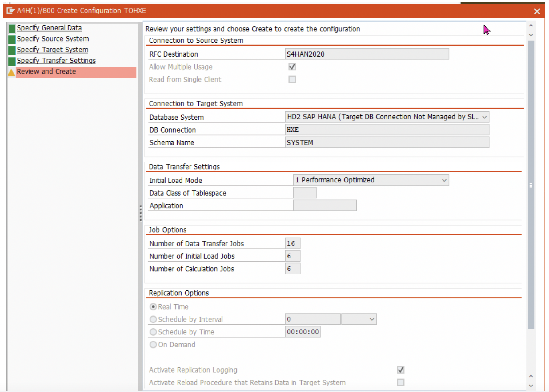This screenshot has height=392, width=549.
Task: Click the vertical scrollbar thumb
Action: coord(531,185)
